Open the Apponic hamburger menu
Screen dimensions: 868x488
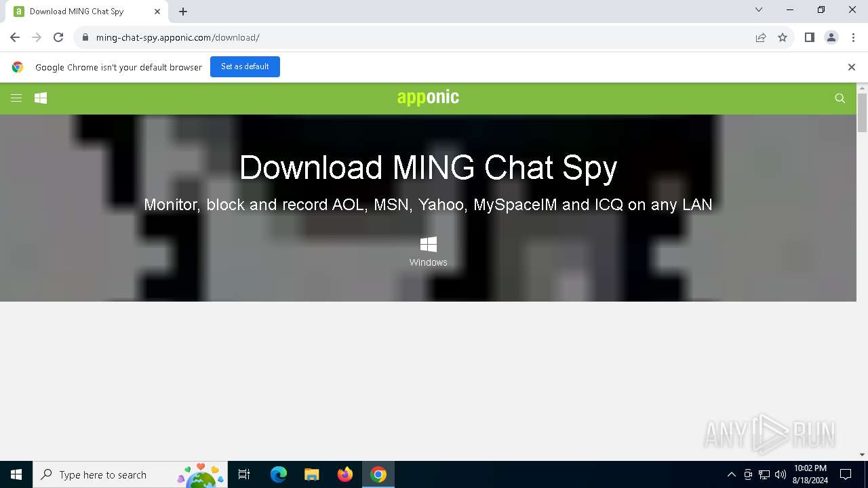pos(16,98)
